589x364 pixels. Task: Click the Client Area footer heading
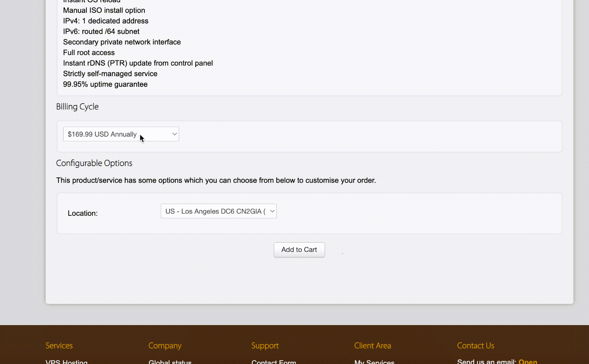click(x=373, y=346)
